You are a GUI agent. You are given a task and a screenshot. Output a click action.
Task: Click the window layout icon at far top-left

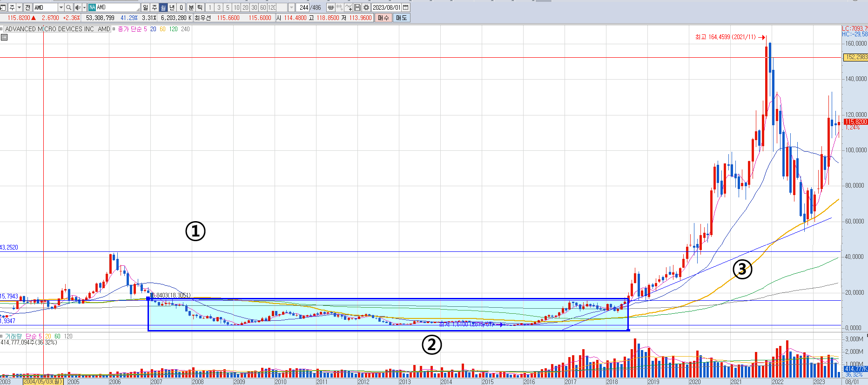tap(3, 7)
